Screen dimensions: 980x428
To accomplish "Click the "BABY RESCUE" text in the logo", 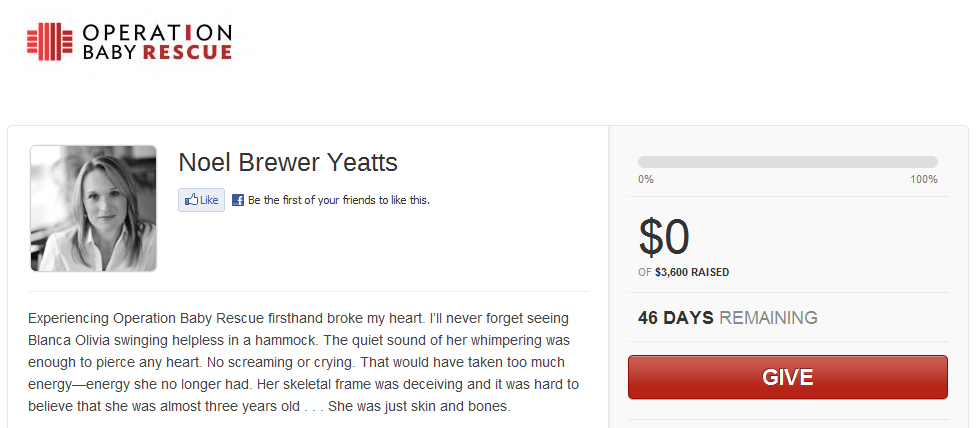I will pyautogui.click(x=158, y=51).
